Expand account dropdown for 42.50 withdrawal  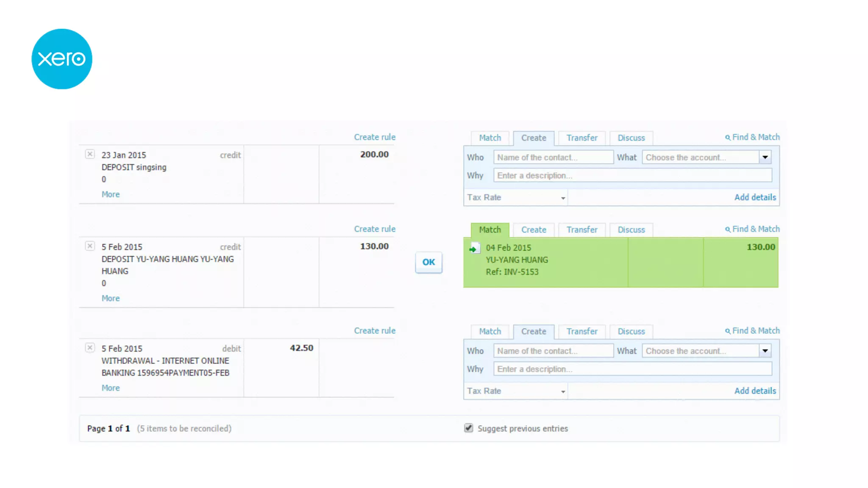[765, 351]
